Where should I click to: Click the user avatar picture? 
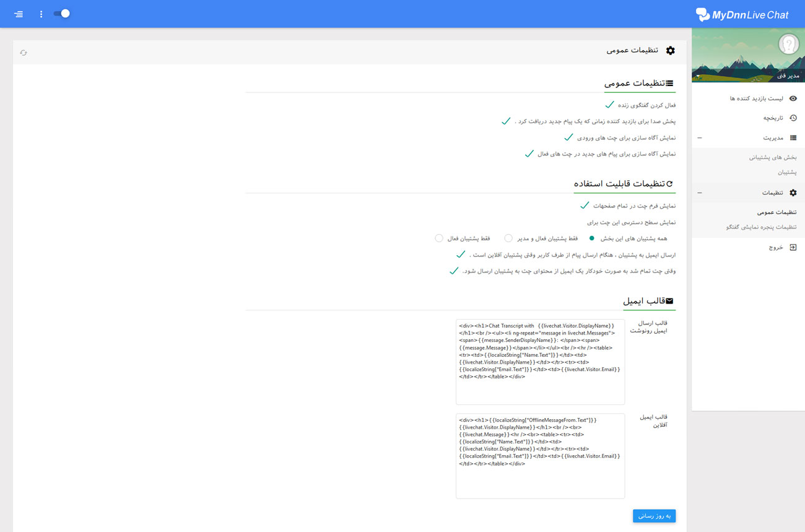tap(788, 45)
